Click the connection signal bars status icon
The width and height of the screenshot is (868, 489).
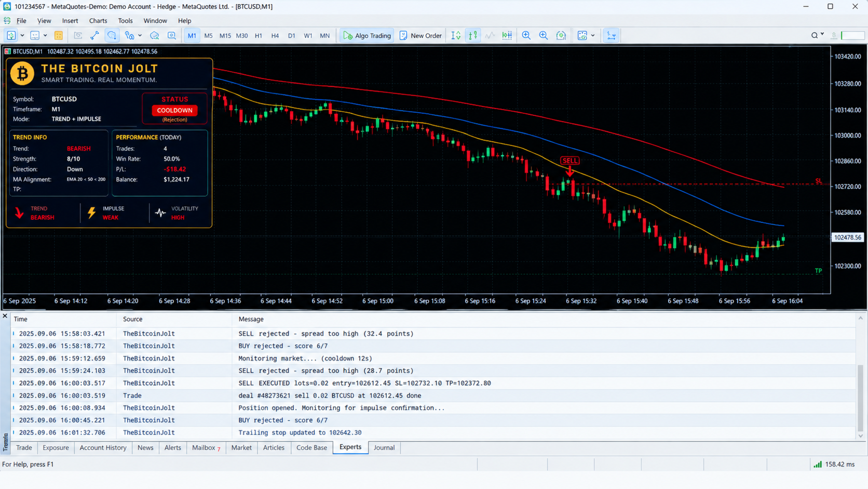818,464
